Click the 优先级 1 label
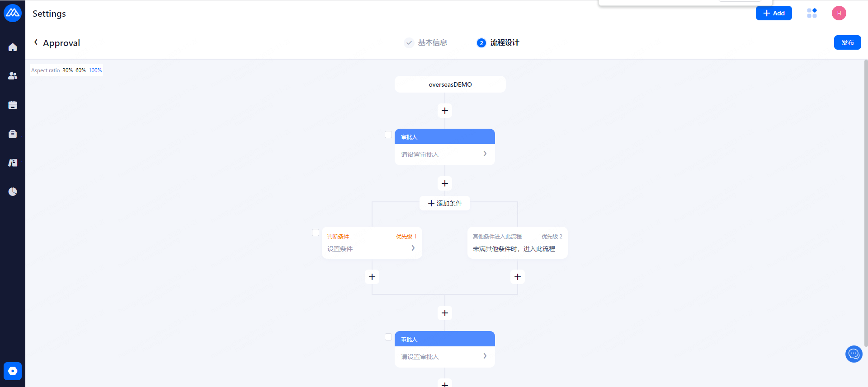Screen dimensions: 868x387 click(406, 237)
